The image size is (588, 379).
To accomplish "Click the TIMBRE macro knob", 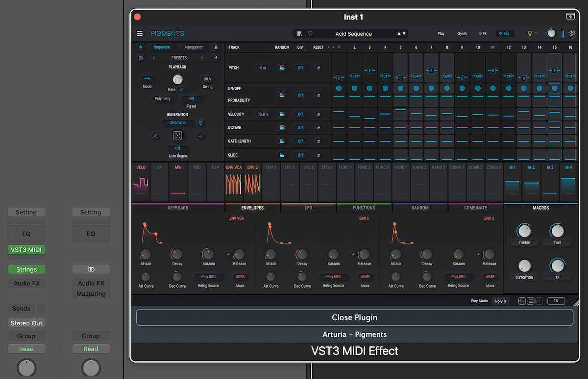I will [x=524, y=231].
